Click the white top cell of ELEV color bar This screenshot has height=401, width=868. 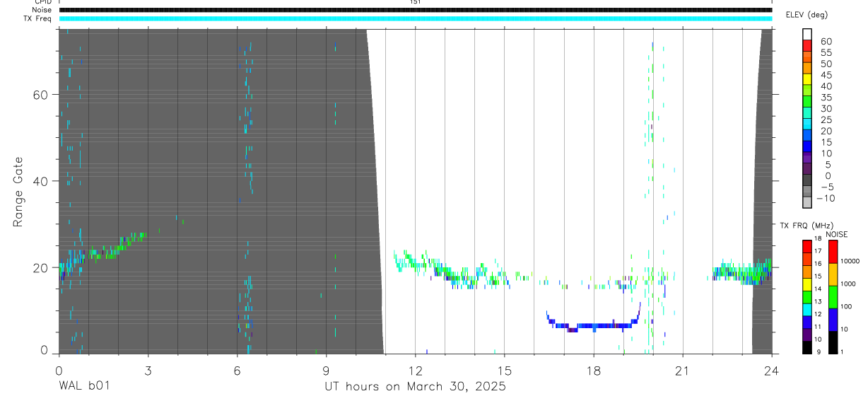tap(807, 35)
